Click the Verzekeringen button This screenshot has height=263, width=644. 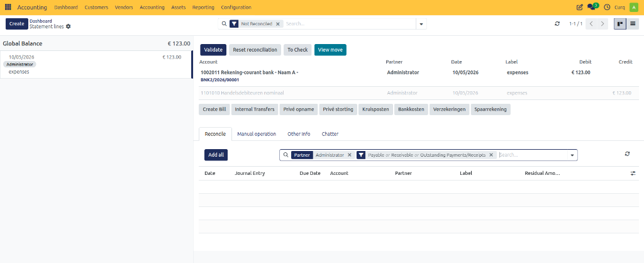click(x=449, y=109)
